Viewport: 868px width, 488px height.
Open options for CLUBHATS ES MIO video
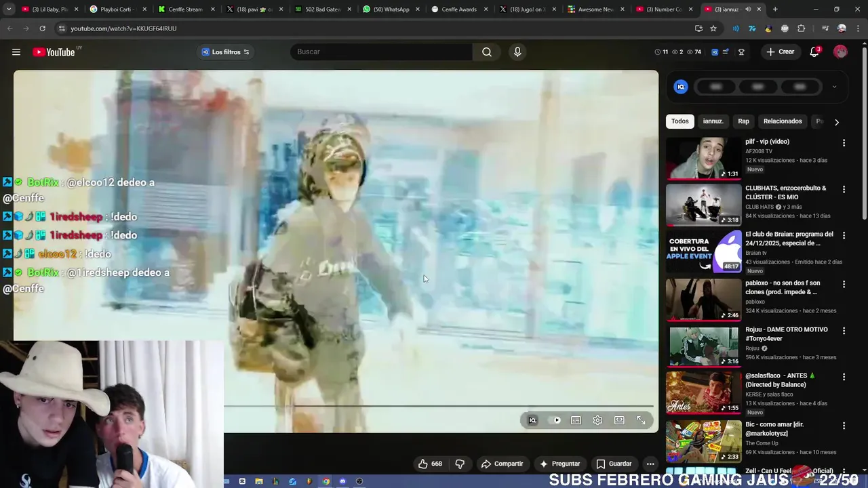point(844,189)
